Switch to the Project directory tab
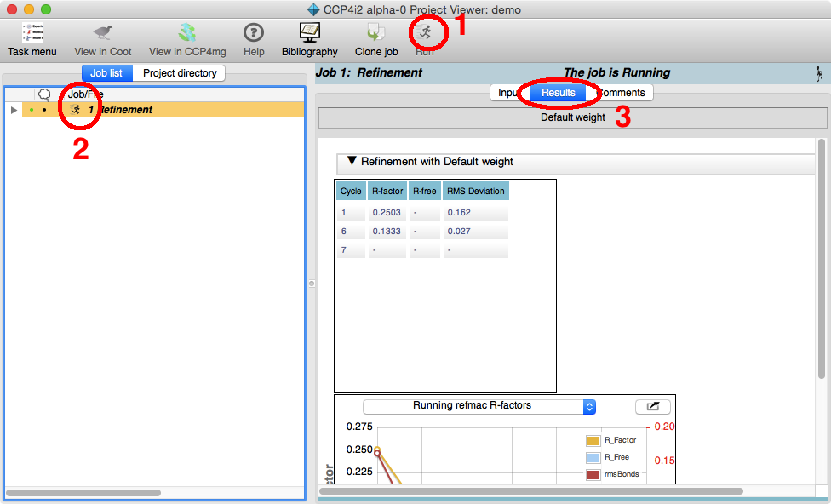 point(180,73)
